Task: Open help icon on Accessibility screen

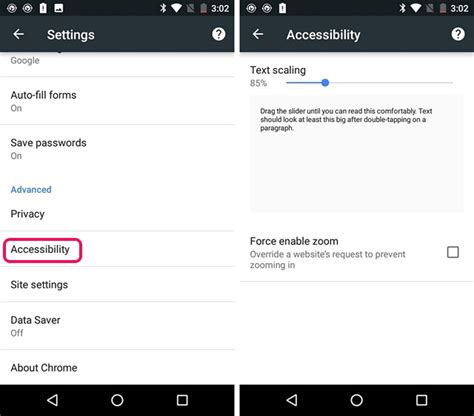Action: [458, 34]
